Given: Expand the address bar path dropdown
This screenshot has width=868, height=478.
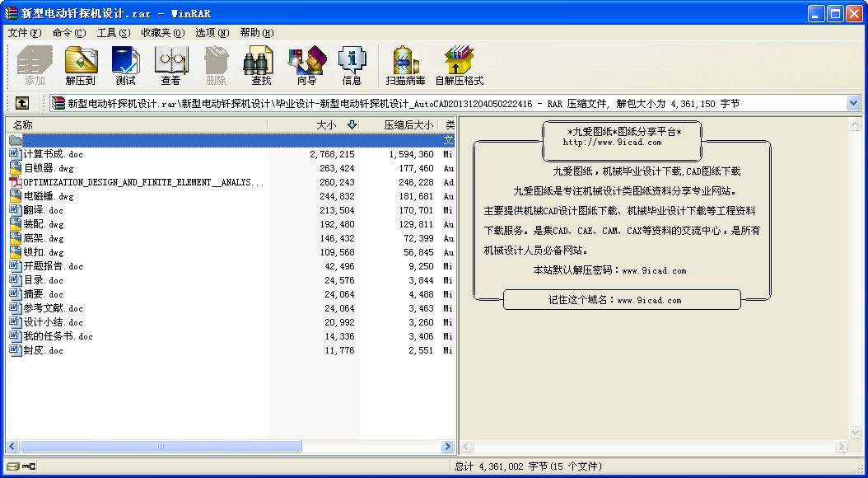Looking at the screenshot, I should 853,103.
